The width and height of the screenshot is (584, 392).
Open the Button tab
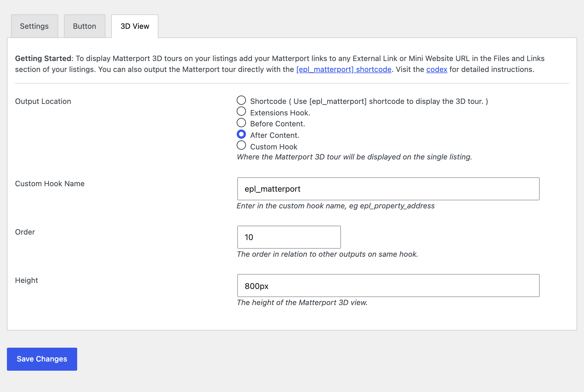click(84, 26)
